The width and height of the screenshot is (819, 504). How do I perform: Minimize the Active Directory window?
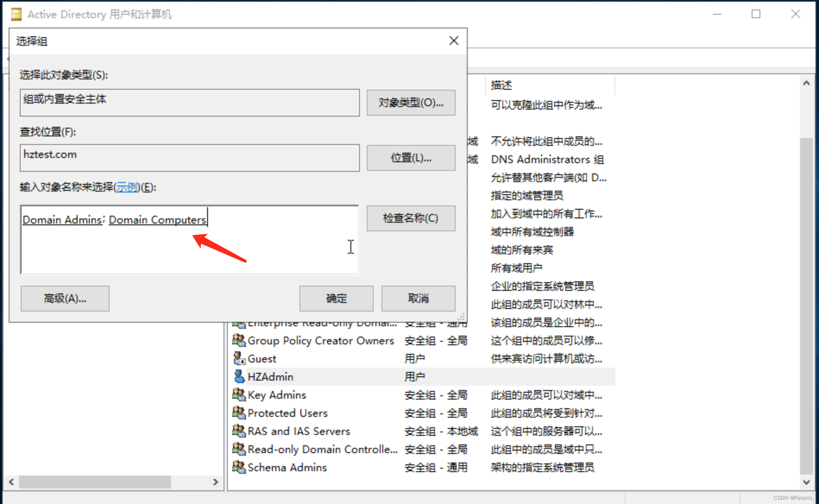point(717,14)
